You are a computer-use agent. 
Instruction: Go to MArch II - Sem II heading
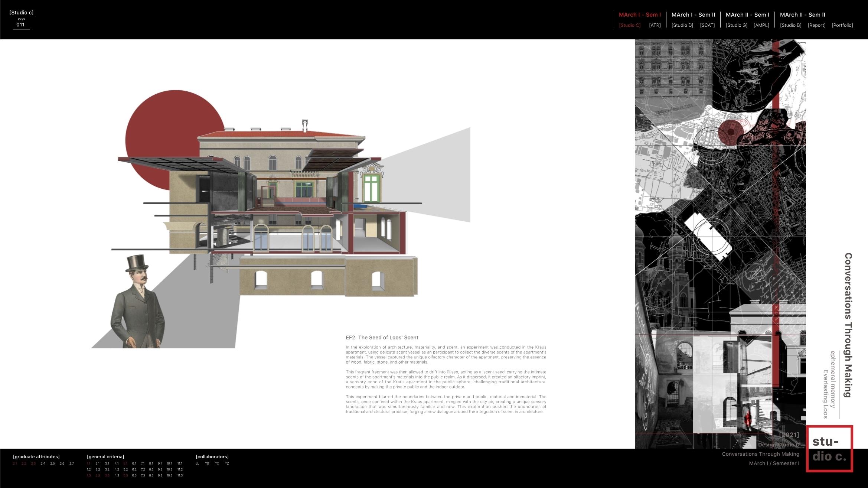pos(802,15)
